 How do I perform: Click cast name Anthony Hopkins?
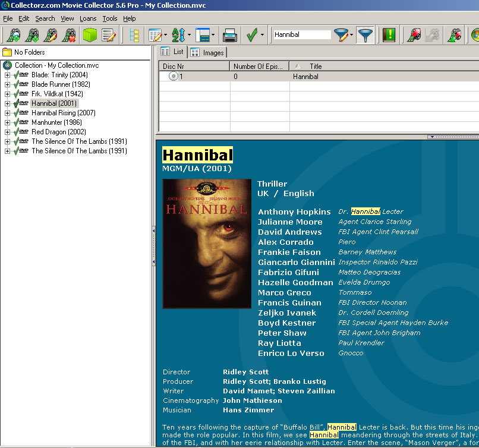[294, 212]
